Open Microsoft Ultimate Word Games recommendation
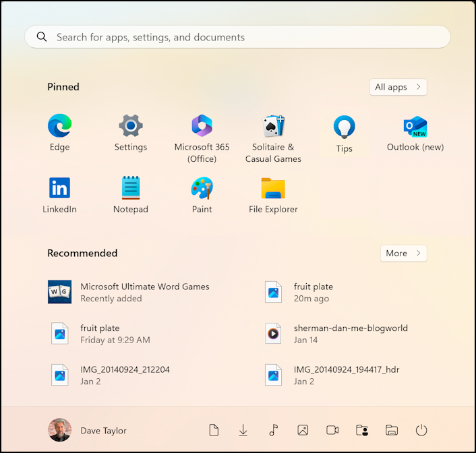 (x=129, y=292)
